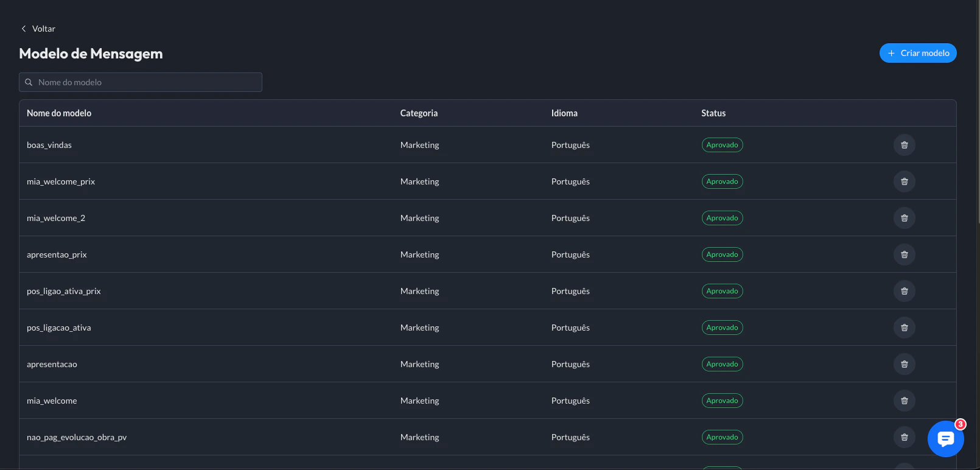Click the search magnifier icon
The height and width of the screenshot is (470, 980).
[x=29, y=82]
